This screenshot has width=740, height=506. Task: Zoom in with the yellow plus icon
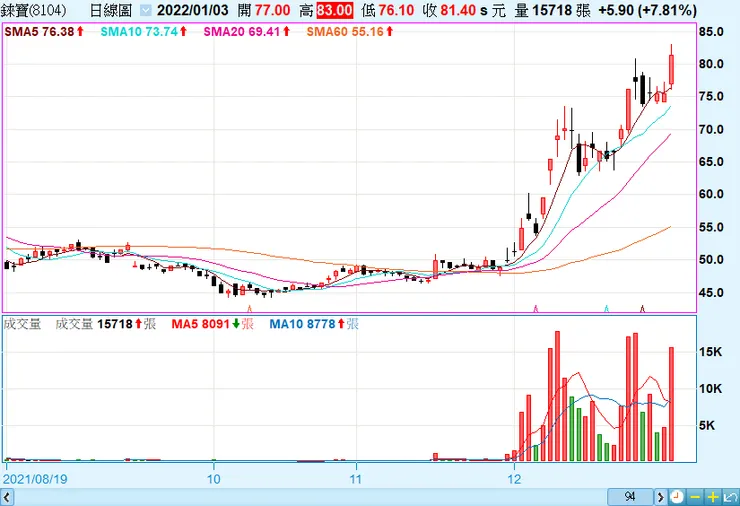tap(713, 497)
